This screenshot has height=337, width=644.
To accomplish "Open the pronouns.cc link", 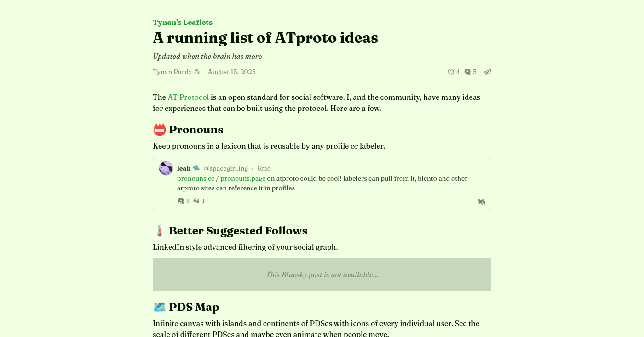I will pyautogui.click(x=195, y=178).
